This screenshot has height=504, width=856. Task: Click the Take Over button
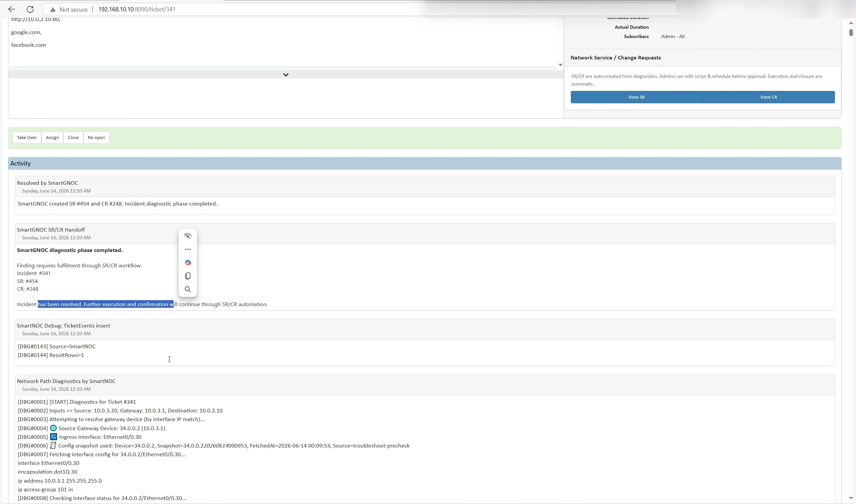coord(27,138)
